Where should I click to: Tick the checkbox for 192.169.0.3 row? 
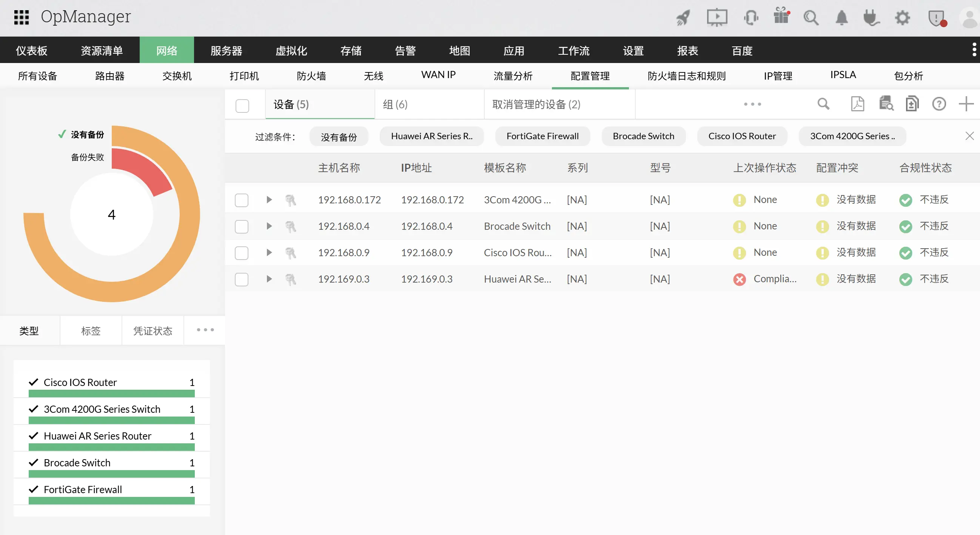point(242,280)
